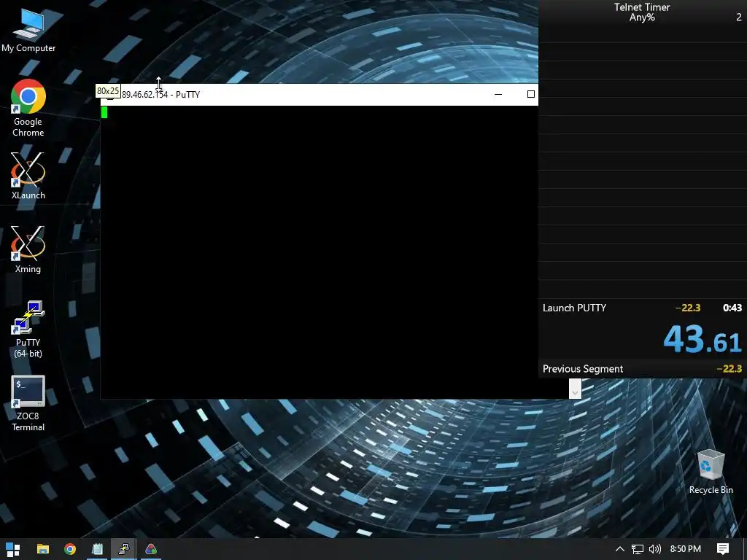
Task: Open network status tray icon
Action: click(638, 549)
